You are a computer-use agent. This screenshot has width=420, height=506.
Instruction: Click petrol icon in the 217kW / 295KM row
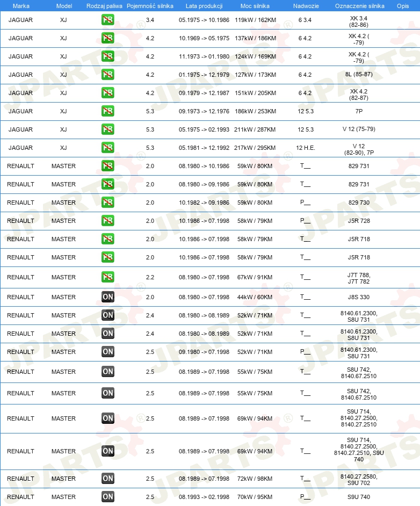[108, 148]
